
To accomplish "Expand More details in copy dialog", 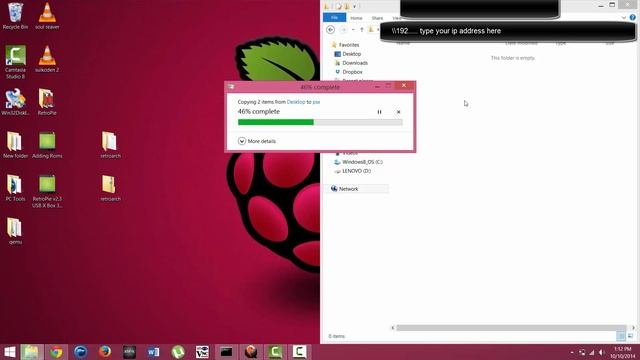I will (257, 141).
